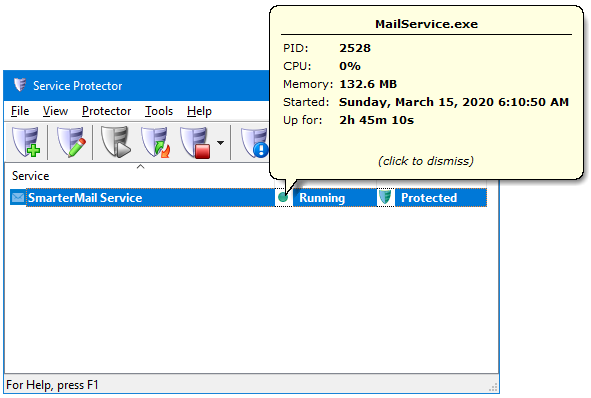Screen dimensions: 591x398
Task: Open the File menu
Action: (20, 111)
